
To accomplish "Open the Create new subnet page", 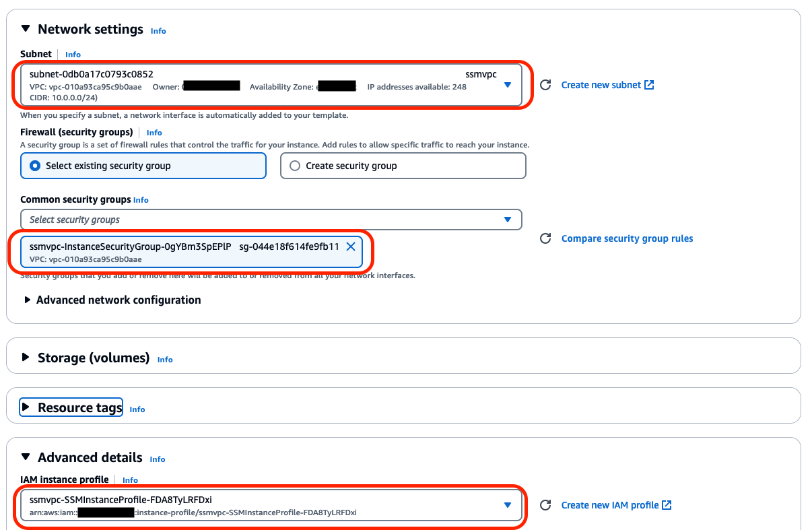I will 601,84.
